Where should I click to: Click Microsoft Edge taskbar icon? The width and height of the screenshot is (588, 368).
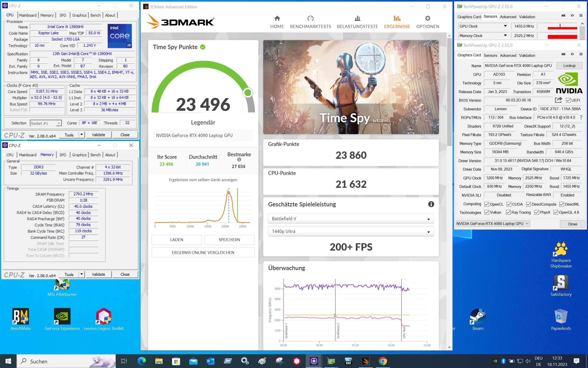142,361
